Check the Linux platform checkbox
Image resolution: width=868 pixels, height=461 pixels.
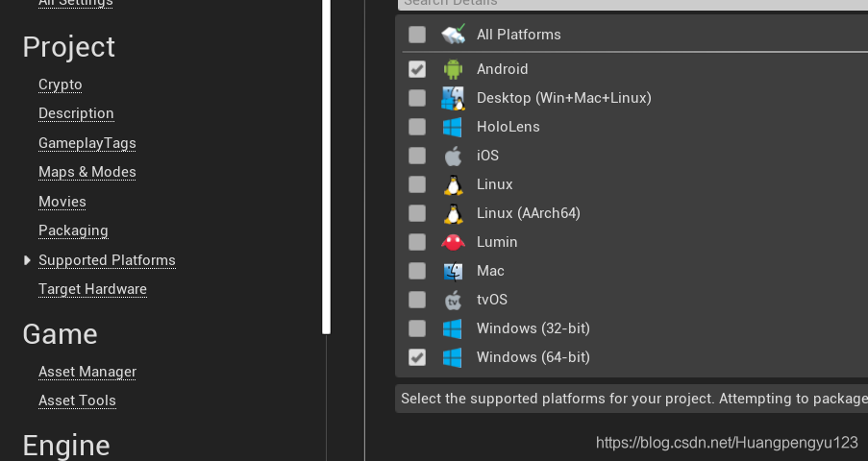pyautogui.click(x=417, y=184)
